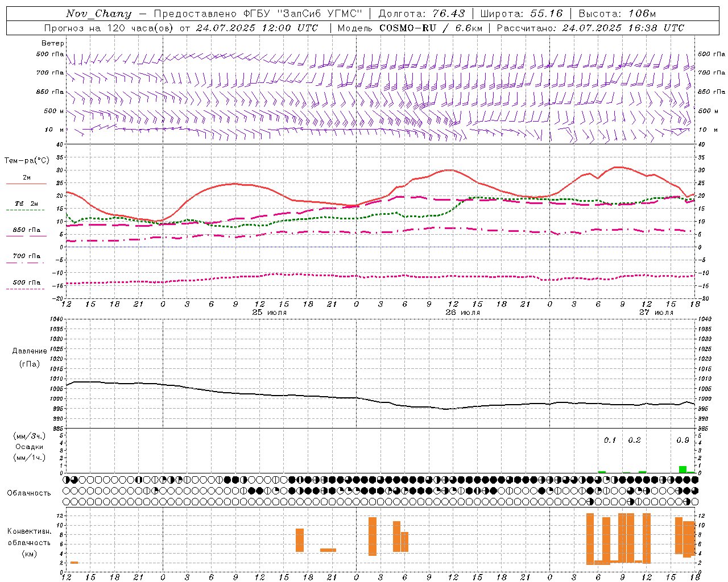Click the forecast start time 24.07.2025 12:00 UTC

tap(257, 28)
